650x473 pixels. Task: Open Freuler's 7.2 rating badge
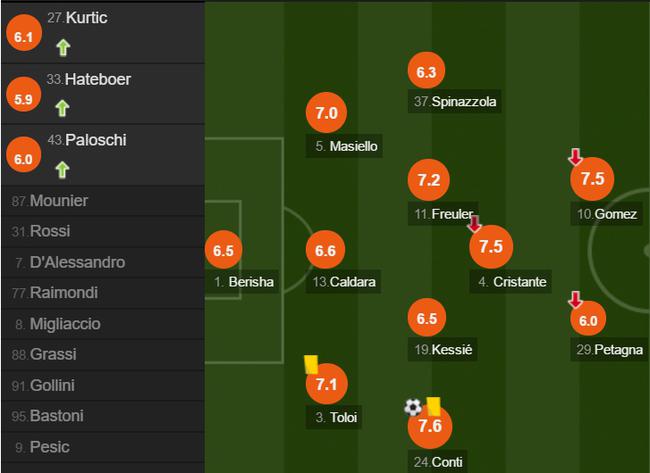[x=429, y=180]
